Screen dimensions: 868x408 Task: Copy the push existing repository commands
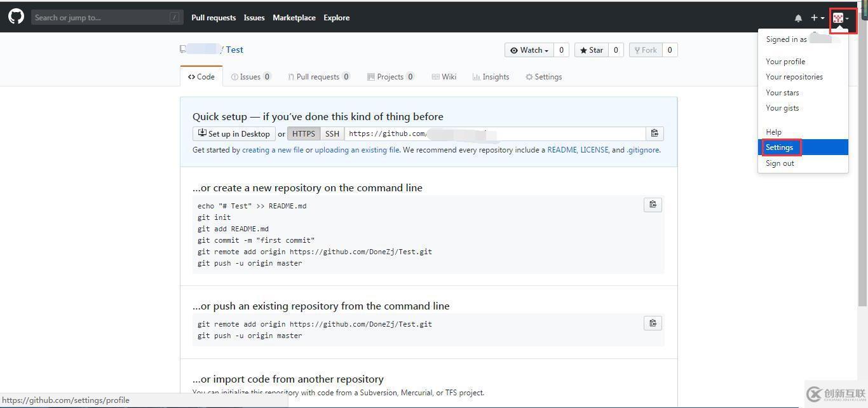coord(653,323)
